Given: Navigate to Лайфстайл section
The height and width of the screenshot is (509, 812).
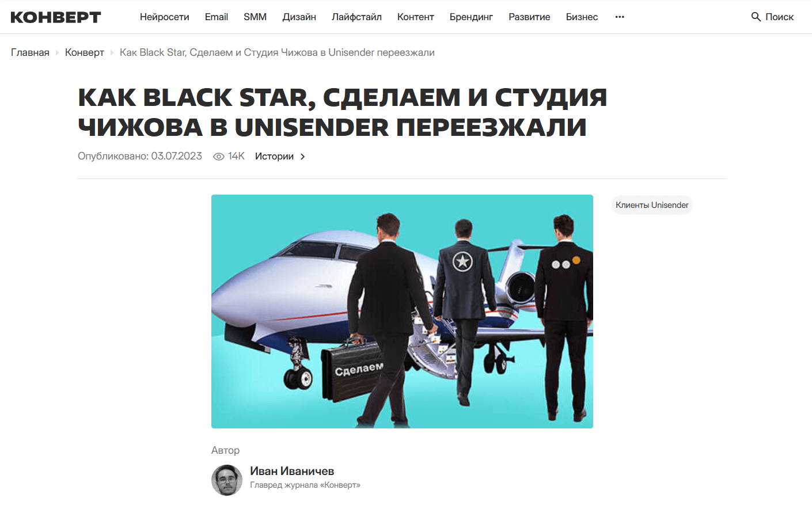Looking at the screenshot, I should (x=356, y=17).
